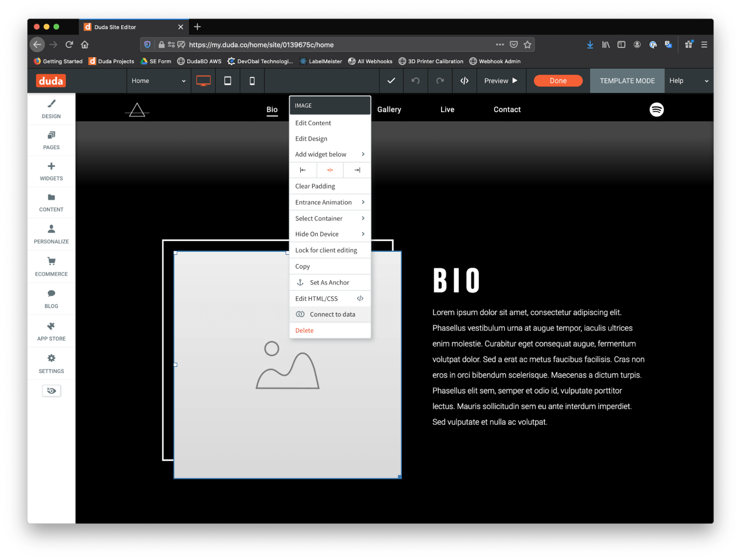Open the All Webhooks bookmark
The height and width of the screenshot is (560, 741).
(x=370, y=61)
